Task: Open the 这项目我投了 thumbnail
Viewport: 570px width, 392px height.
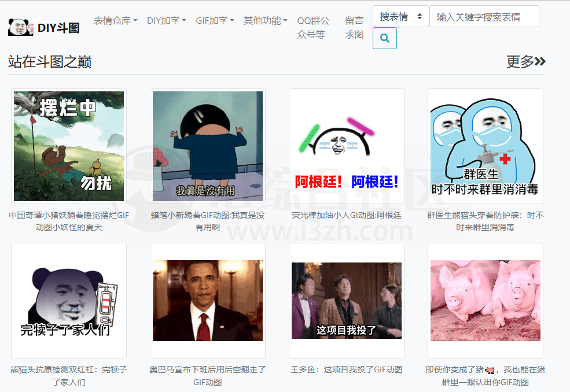Action: (x=347, y=301)
